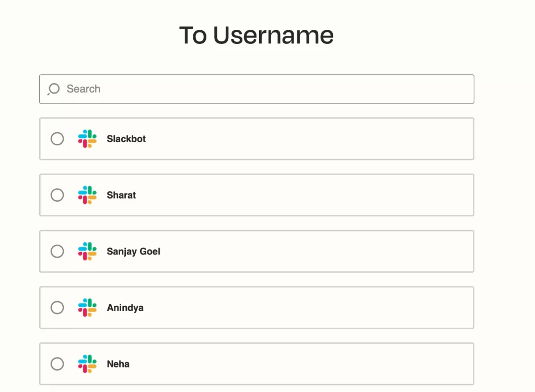Click the Slack logo beside Slackbot
This screenshot has width=535, height=392.
coord(87,139)
